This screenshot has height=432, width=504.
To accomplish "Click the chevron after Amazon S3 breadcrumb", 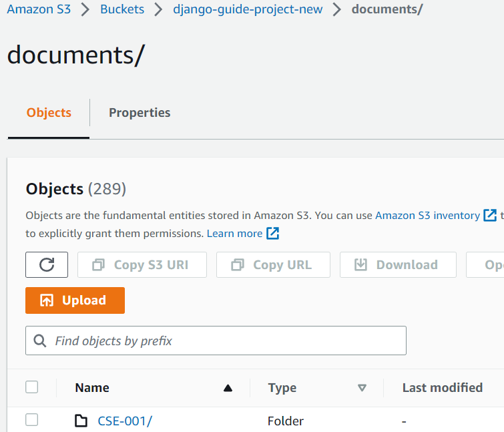I will tap(85, 9).
